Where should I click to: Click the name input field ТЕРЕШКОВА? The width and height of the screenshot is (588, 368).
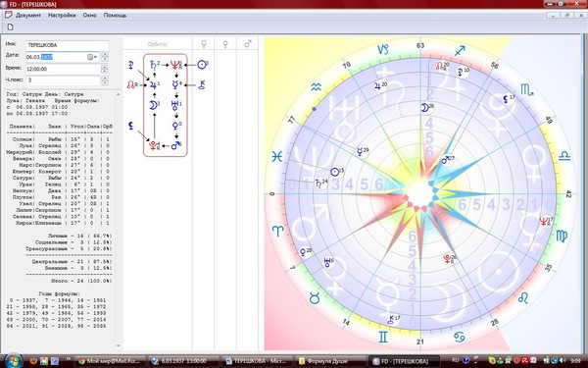pyautogui.click(x=68, y=45)
